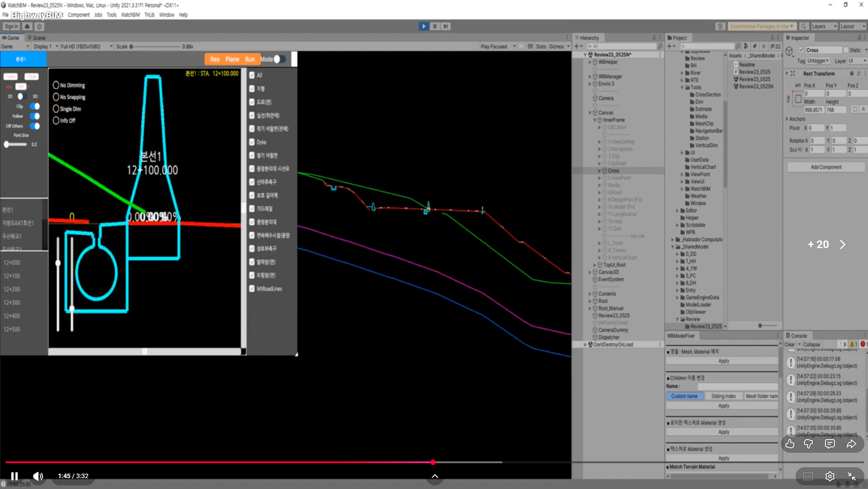Click the dislike thumbs-down icon
Screen dimensions: 868x489
[x=808, y=444]
